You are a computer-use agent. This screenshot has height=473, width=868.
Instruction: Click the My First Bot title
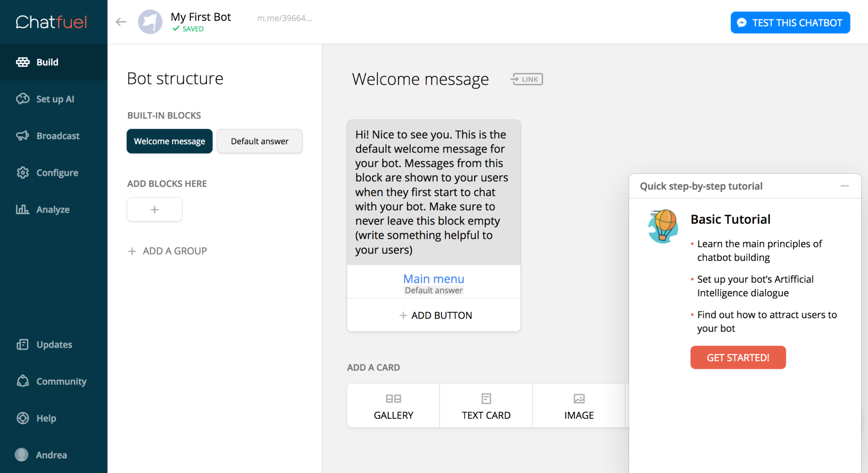point(201,17)
